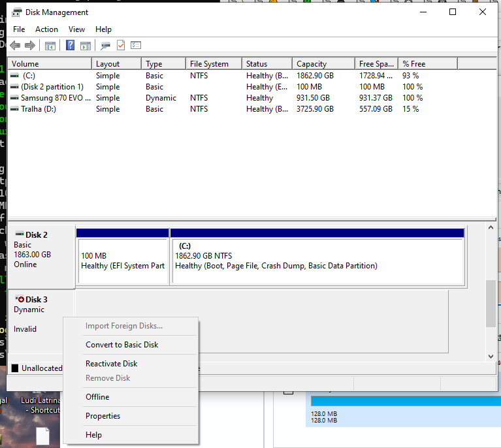Minimize the Disk Management window
The image size is (501, 448).
423,12
